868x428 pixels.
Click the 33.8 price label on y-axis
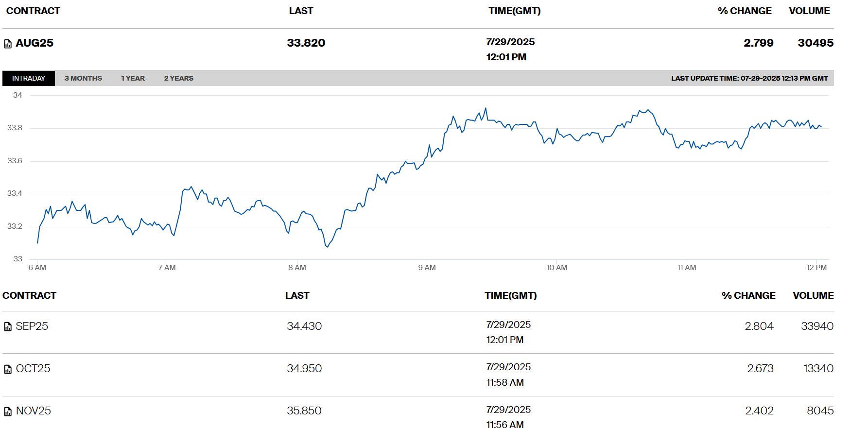[15, 128]
